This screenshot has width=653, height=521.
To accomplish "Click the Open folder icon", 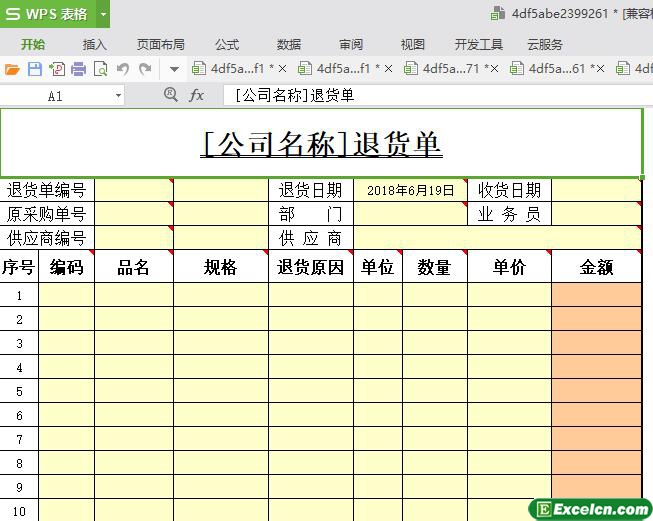I will pos(12,69).
